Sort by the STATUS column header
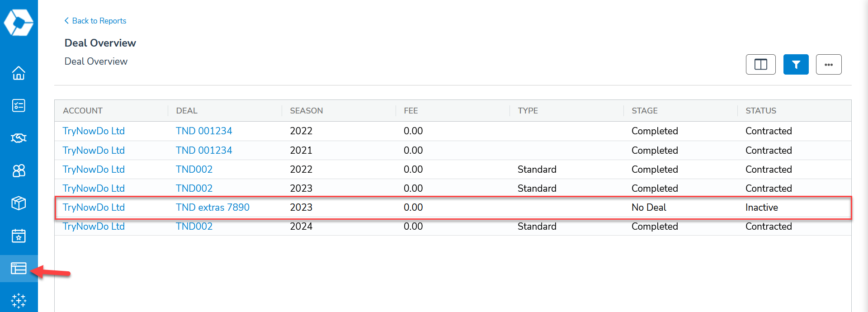Screen dimensions: 868x312 pyautogui.click(x=761, y=111)
